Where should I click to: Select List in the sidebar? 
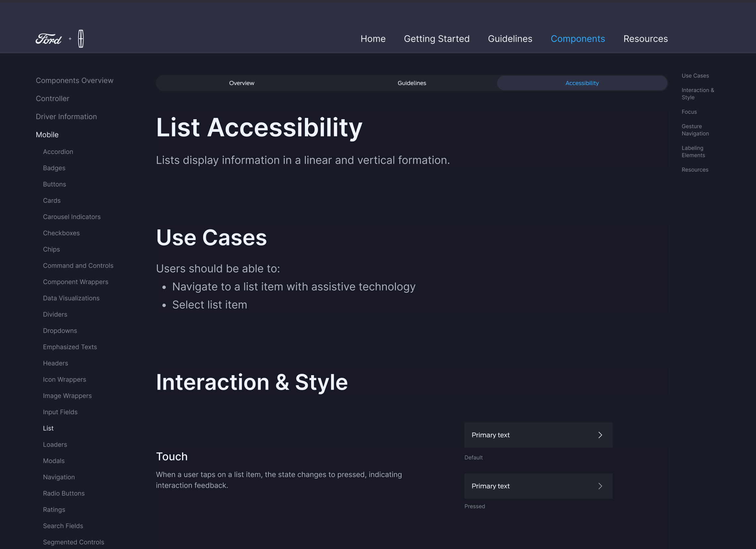48,428
